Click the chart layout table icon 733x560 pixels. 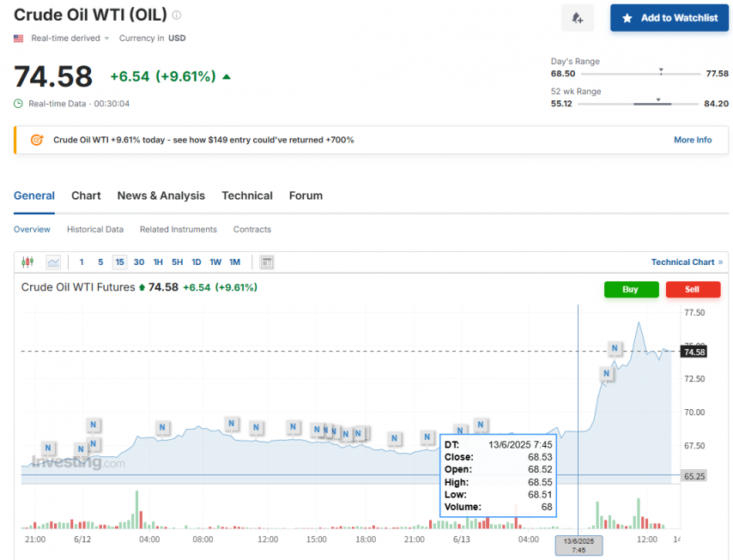(x=267, y=262)
